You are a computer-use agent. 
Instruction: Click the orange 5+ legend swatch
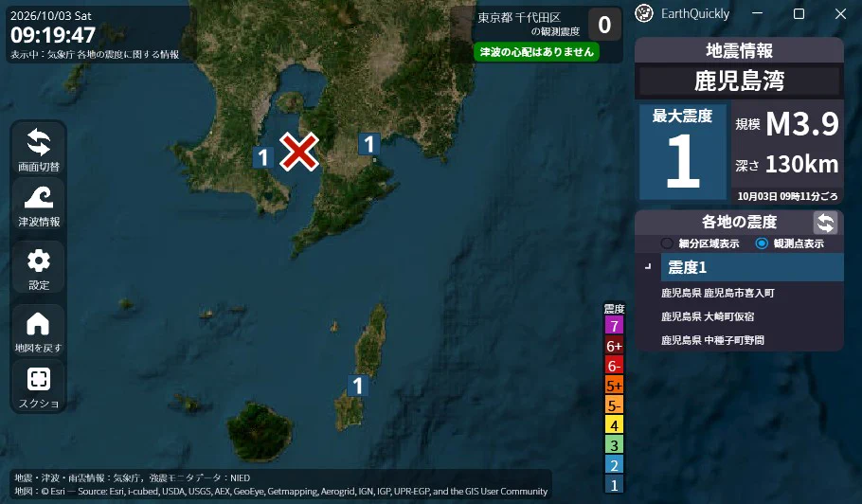pos(614,386)
